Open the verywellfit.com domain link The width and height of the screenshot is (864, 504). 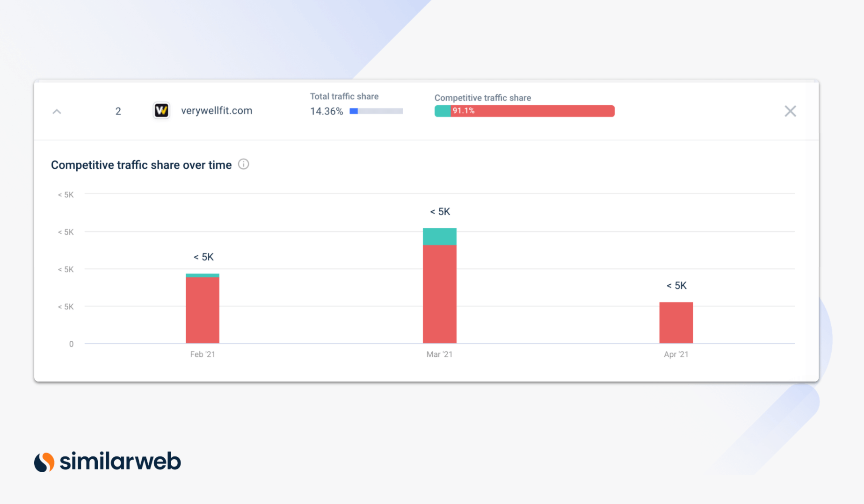pos(217,111)
